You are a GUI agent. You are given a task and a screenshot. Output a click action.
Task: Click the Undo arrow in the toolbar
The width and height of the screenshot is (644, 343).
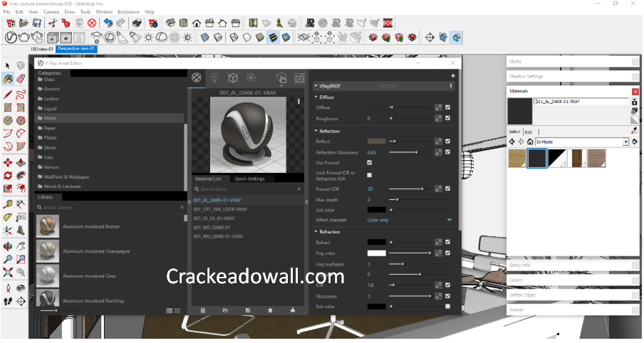pos(108,23)
